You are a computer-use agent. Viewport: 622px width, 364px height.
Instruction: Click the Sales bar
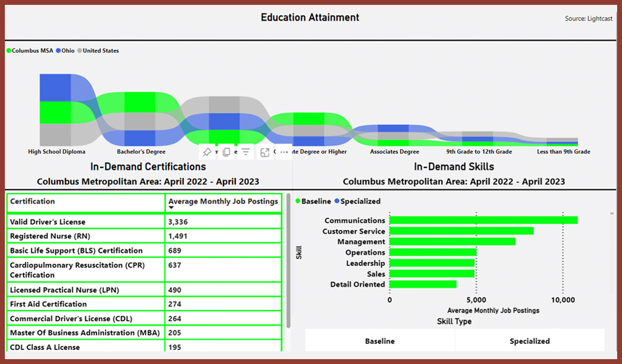coord(432,274)
